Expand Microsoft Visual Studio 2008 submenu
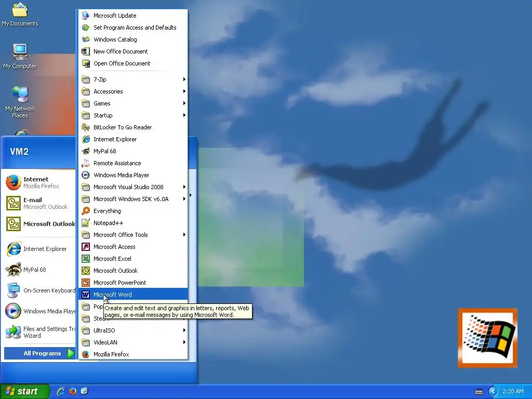The height and width of the screenshot is (399, 532). coord(133,187)
